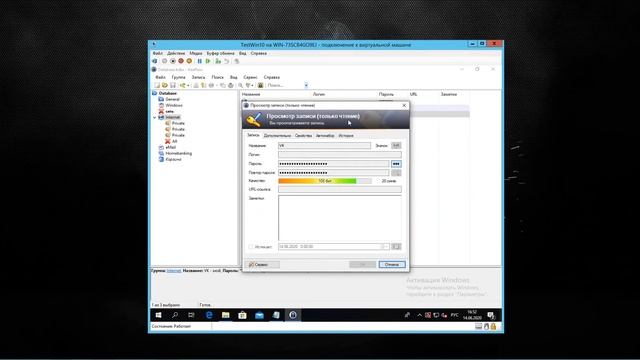Open KeePass menu Сервис
Image resolution: width=640 pixels, height=360 pixels.
[x=250, y=77]
